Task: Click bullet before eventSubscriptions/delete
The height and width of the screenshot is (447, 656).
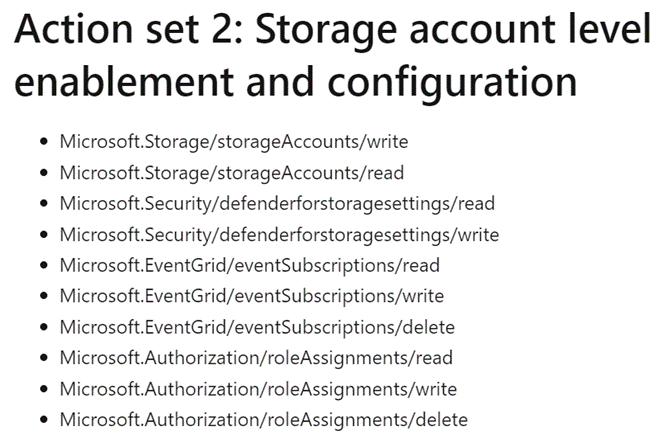Action: (x=43, y=327)
